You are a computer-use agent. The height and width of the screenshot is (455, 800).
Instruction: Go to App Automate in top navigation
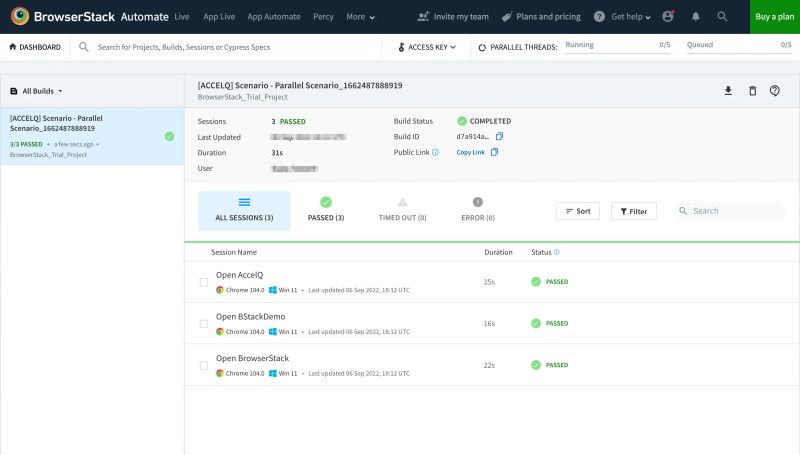(x=274, y=16)
